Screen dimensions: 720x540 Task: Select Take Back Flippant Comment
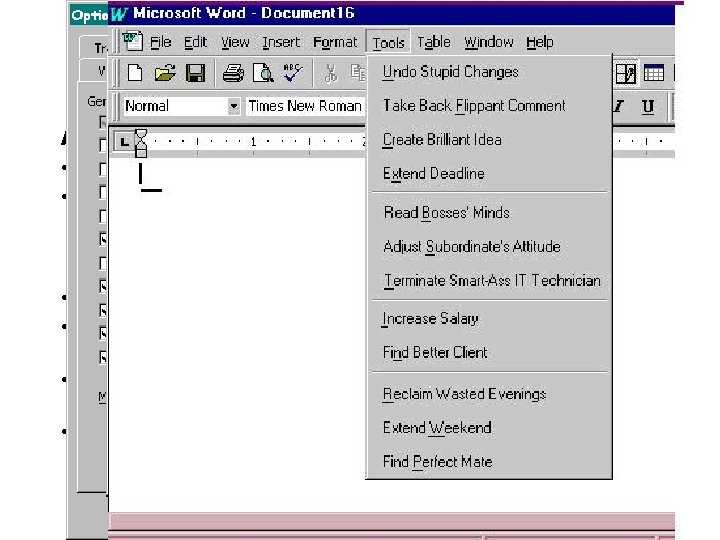(489, 106)
